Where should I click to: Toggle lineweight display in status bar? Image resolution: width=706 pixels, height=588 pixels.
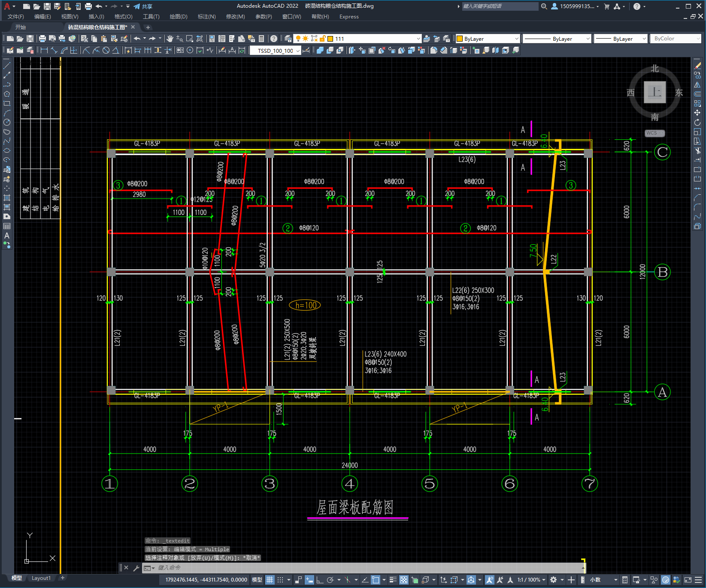click(393, 580)
